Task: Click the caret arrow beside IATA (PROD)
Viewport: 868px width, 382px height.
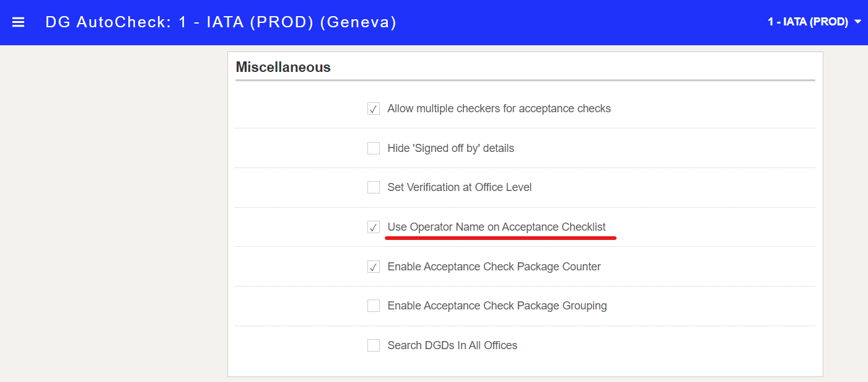Action: tap(857, 22)
